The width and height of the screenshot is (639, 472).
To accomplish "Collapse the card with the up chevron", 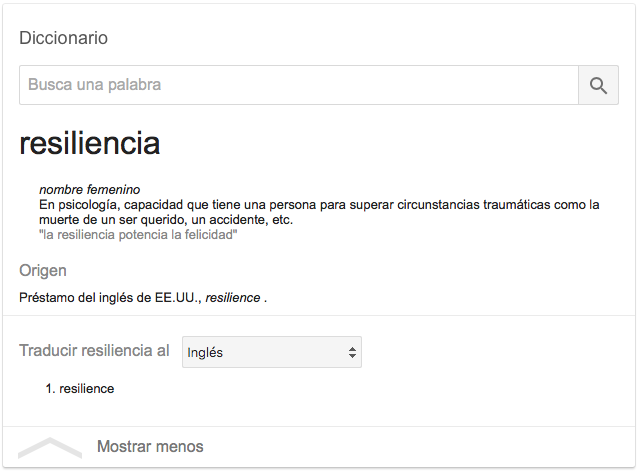I will point(49,448).
